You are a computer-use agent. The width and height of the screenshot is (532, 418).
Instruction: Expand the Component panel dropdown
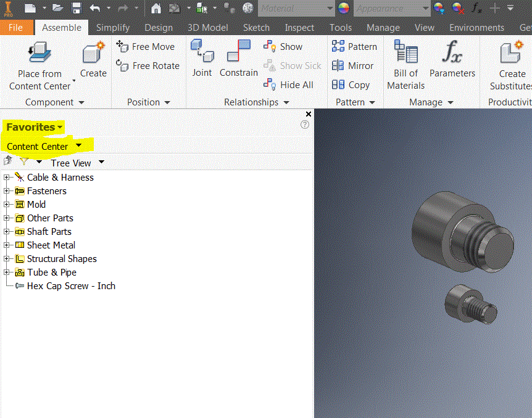pyautogui.click(x=81, y=102)
